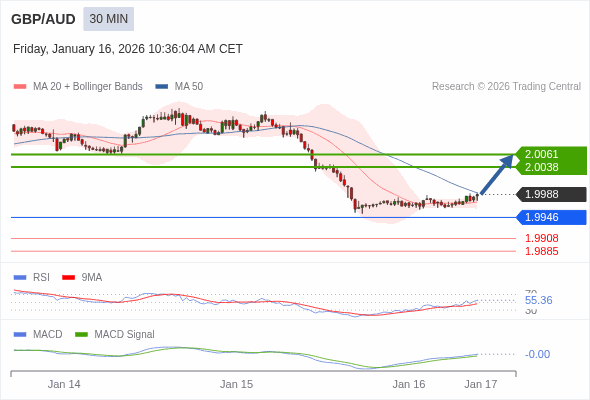Click the 9MA legend label
The width and height of the screenshot is (590, 400).
pyautogui.click(x=92, y=278)
